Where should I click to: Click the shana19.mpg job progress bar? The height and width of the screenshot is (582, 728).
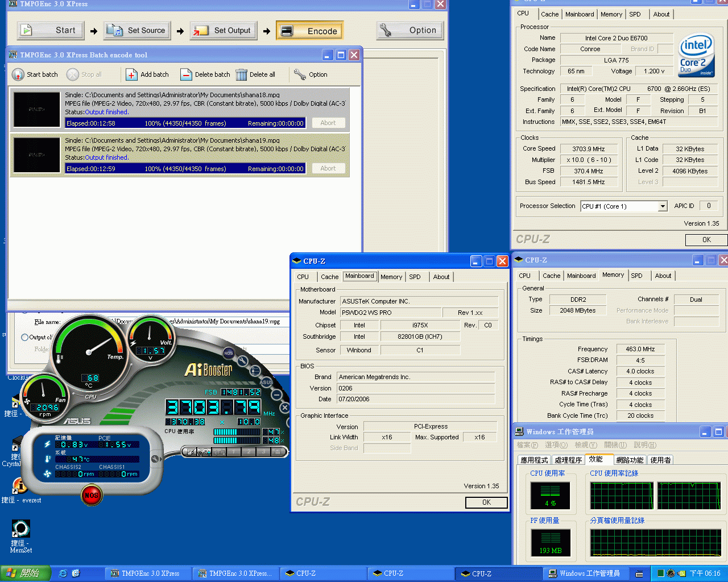[185, 168]
